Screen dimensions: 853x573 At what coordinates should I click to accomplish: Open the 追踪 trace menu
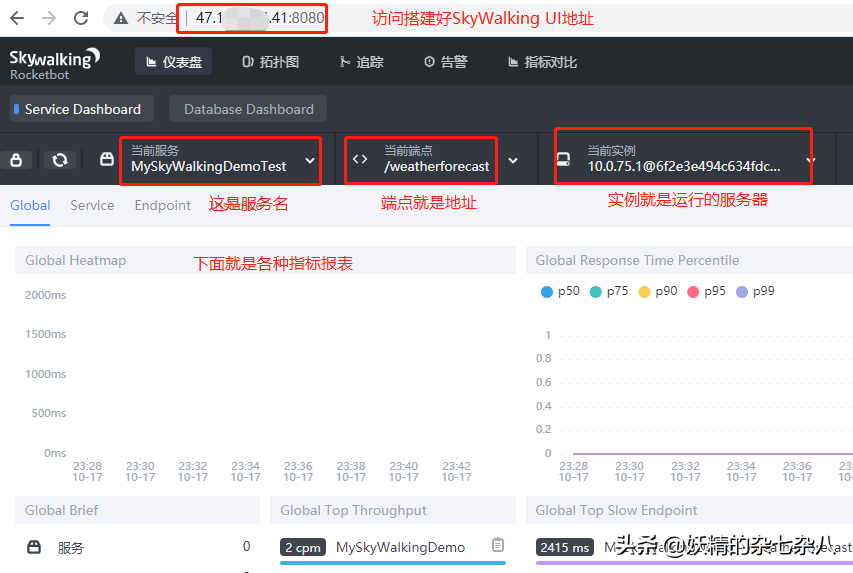[x=362, y=62]
